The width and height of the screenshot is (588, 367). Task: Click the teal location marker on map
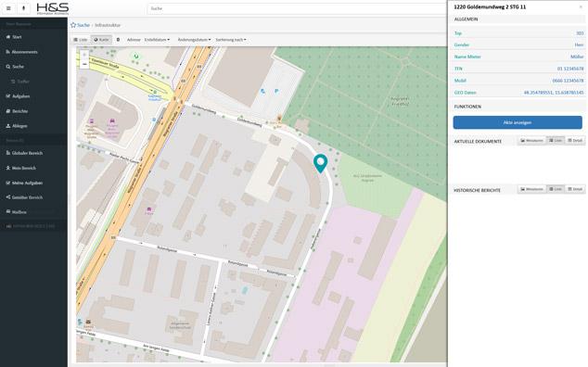pos(320,163)
